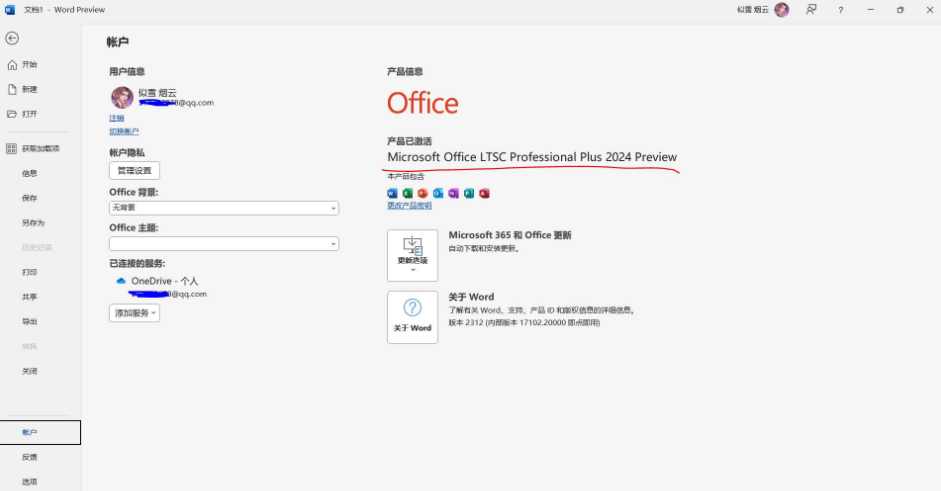Screen dimensions: 941x491
Task: Select 打开 in the left sidebar
Action: (x=29, y=114)
